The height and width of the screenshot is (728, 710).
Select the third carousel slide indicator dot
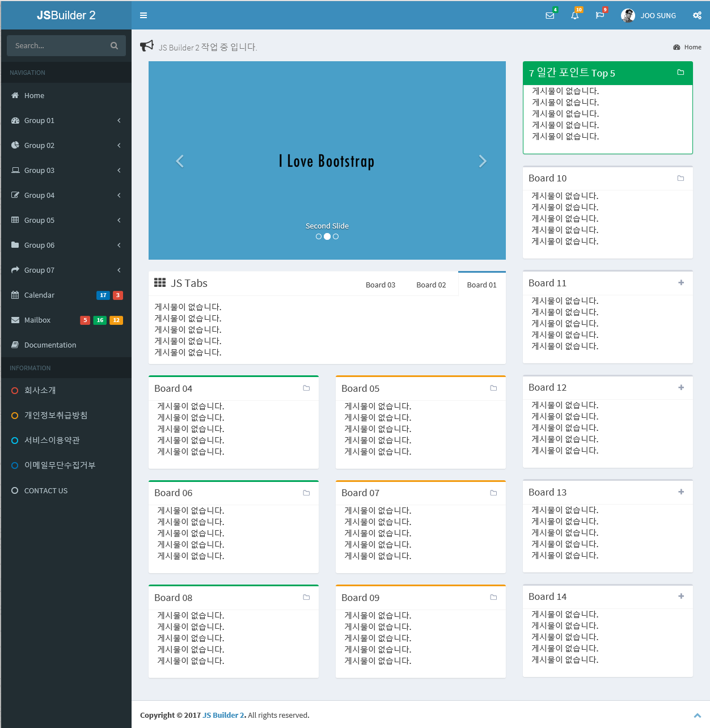click(x=336, y=236)
